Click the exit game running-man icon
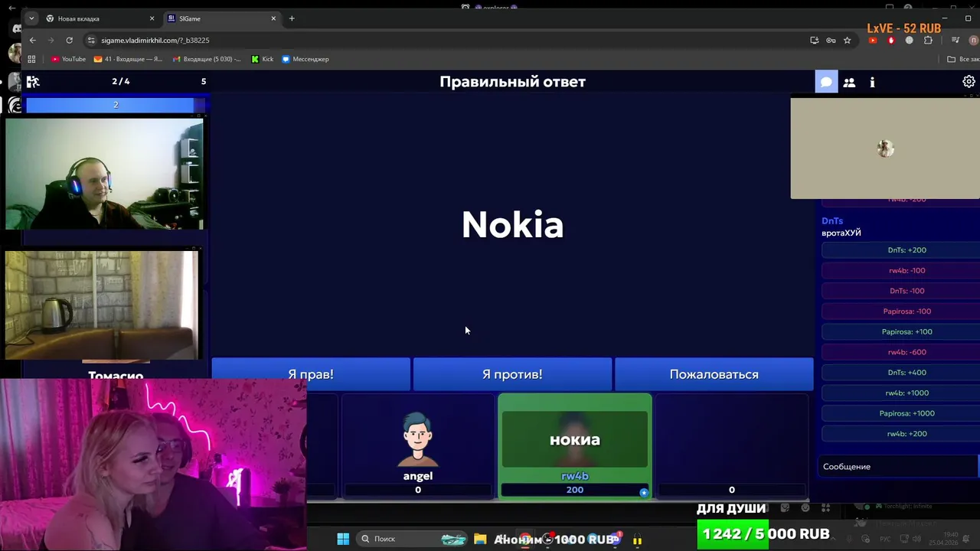The width and height of the screenshot is (980, 551). pyautogui.click(x=33, y=81)
